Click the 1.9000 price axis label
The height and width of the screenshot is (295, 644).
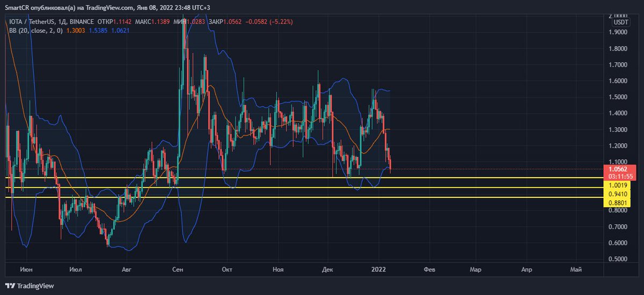618,32
